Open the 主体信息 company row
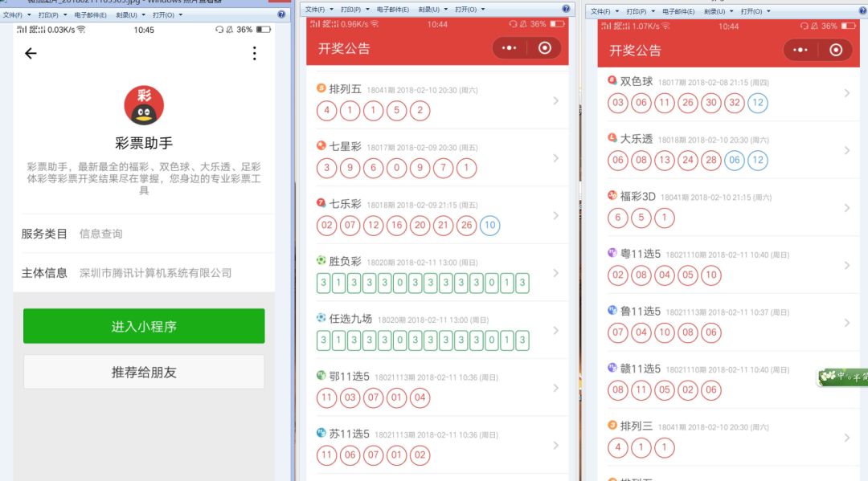Viewport: 868px width, 481px height. coord(144,272)
